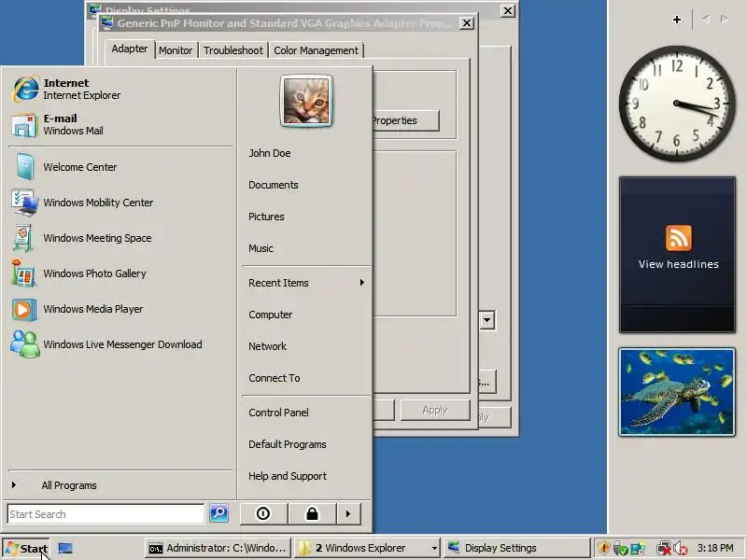Open Windows Photo Gallery

[121, 273]
